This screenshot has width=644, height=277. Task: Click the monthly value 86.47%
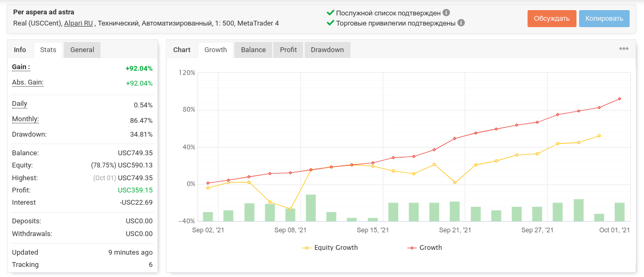tap(141, 121)
